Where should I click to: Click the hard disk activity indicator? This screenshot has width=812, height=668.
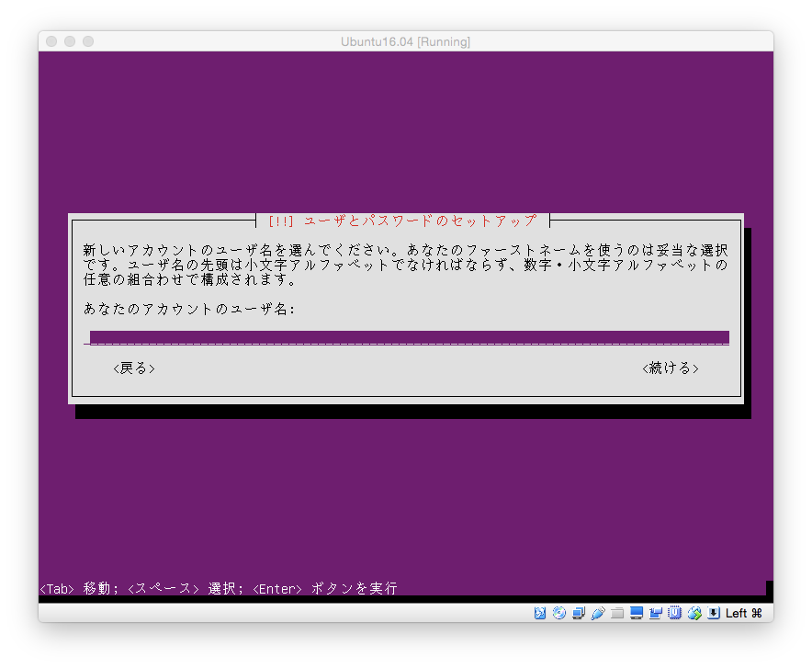[x=542, y=613]
